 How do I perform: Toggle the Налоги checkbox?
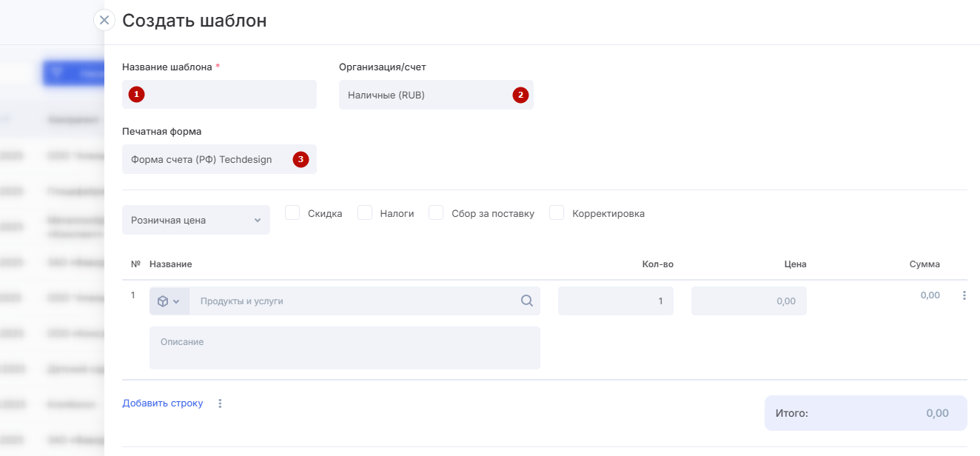[365, 213]
